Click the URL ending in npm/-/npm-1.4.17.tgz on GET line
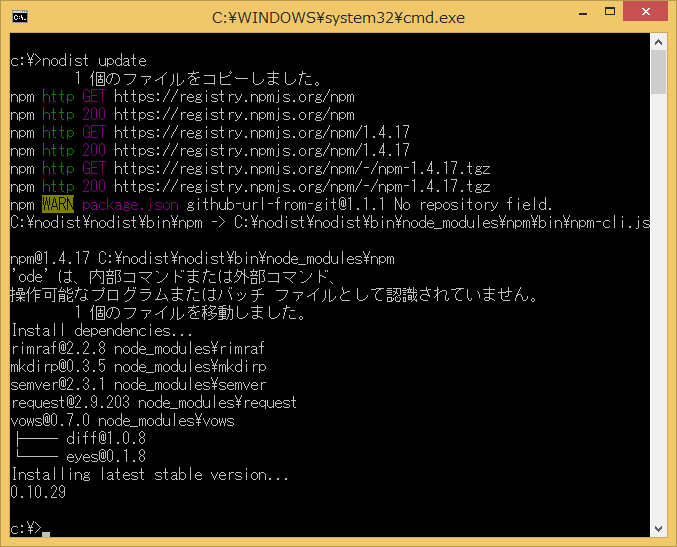 point(302,168)
